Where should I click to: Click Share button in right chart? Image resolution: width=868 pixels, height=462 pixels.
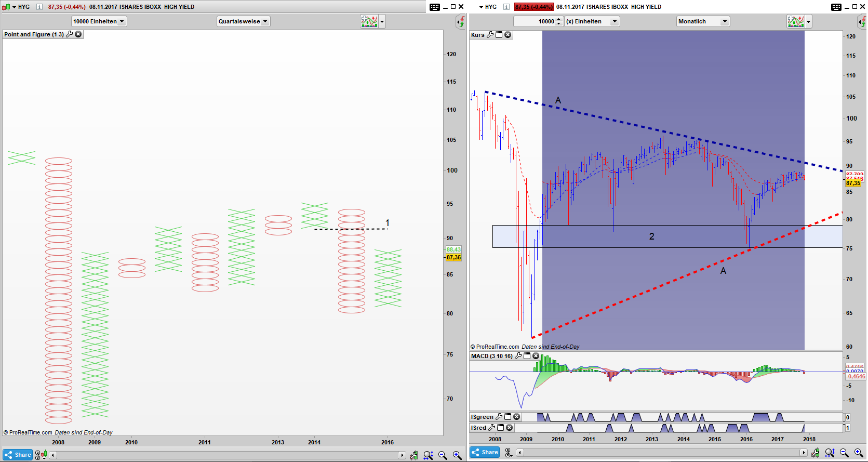[485, 453]
